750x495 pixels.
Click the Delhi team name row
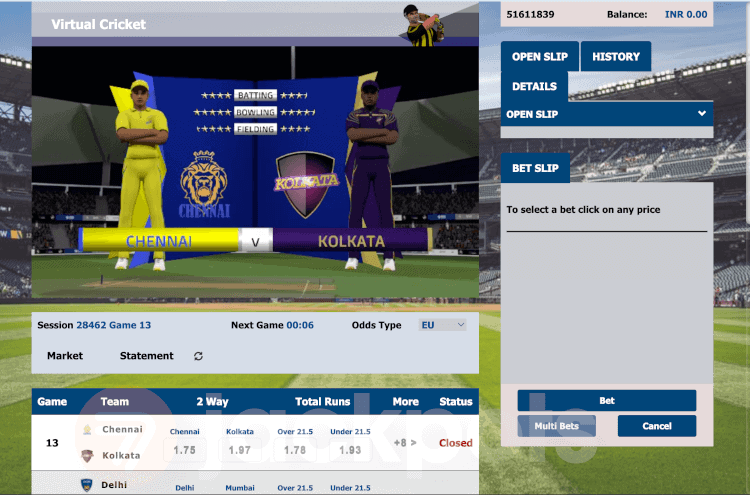pos(114,485)
